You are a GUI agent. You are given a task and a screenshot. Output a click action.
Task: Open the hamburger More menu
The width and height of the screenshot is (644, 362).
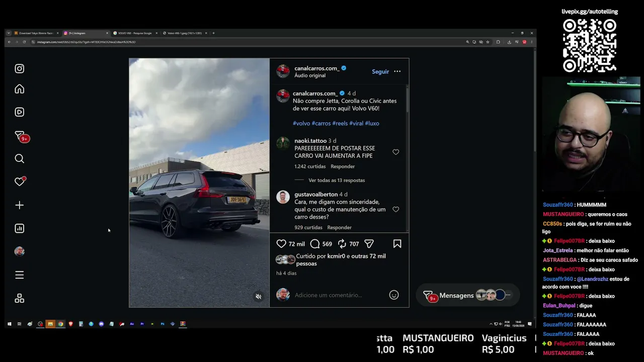click(19, 275)
